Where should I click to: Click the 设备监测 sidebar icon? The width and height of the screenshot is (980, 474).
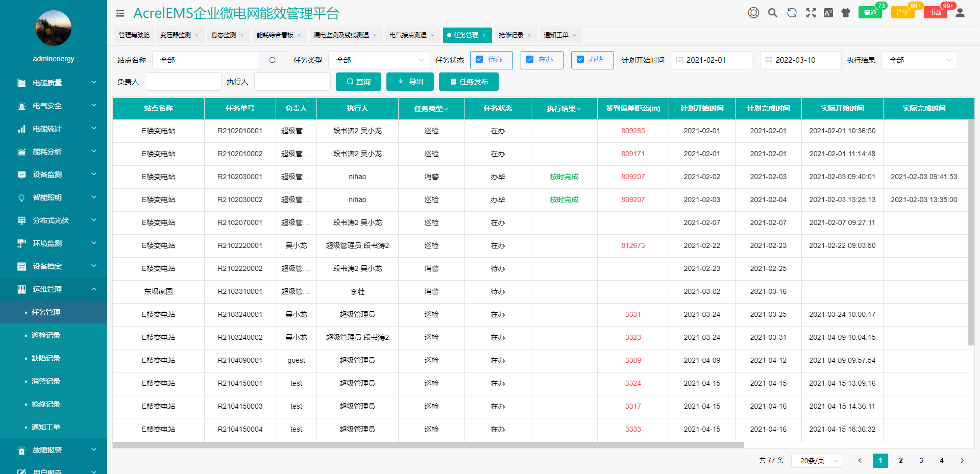(21, 174)
